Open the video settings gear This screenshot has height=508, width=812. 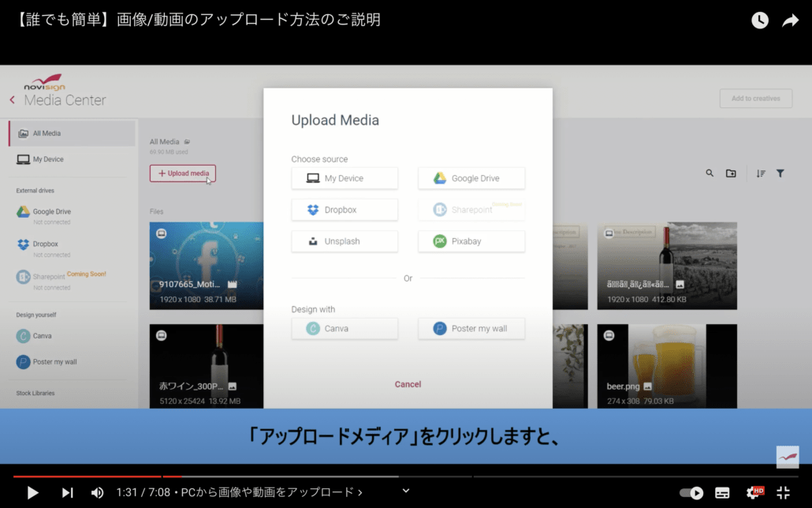click(754, 492)
